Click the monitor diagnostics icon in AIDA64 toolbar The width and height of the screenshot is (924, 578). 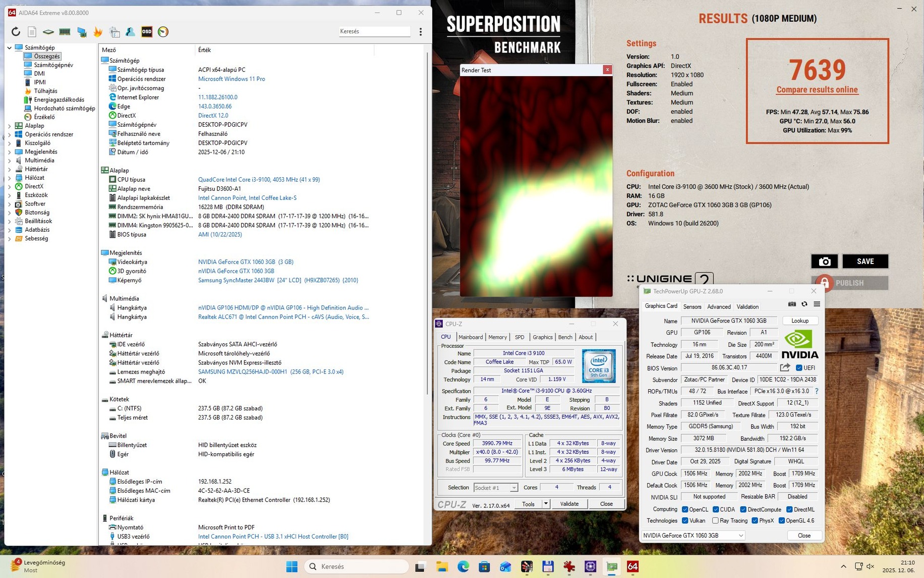coord(82,32)
